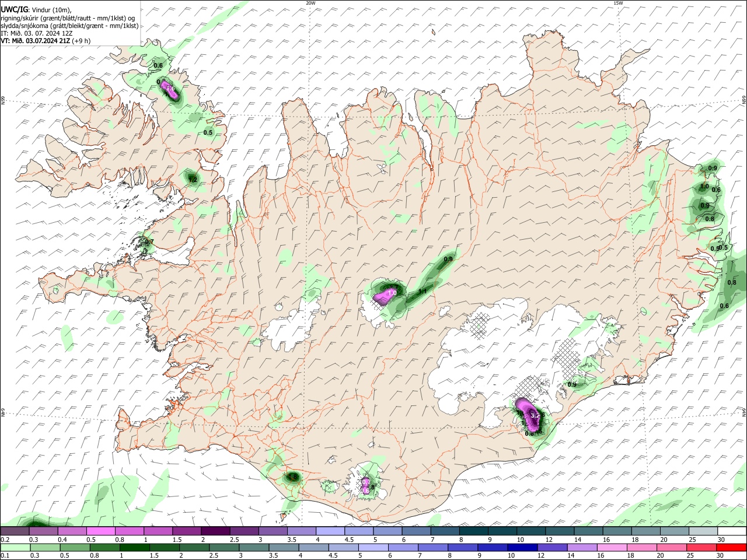Click the '0.4' label in the snow legend
The image size is (747, 560).
pyautogui.click(x=62, y=540)
